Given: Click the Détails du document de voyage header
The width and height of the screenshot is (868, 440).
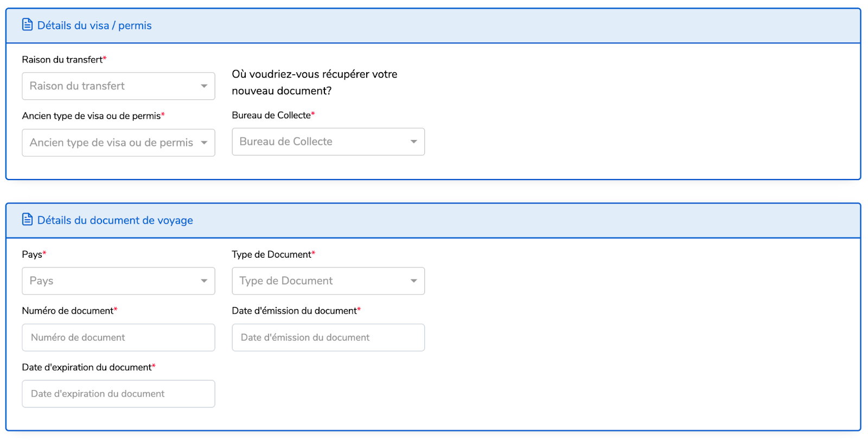Looking at the screenshot, I should [x=115, y=220].
